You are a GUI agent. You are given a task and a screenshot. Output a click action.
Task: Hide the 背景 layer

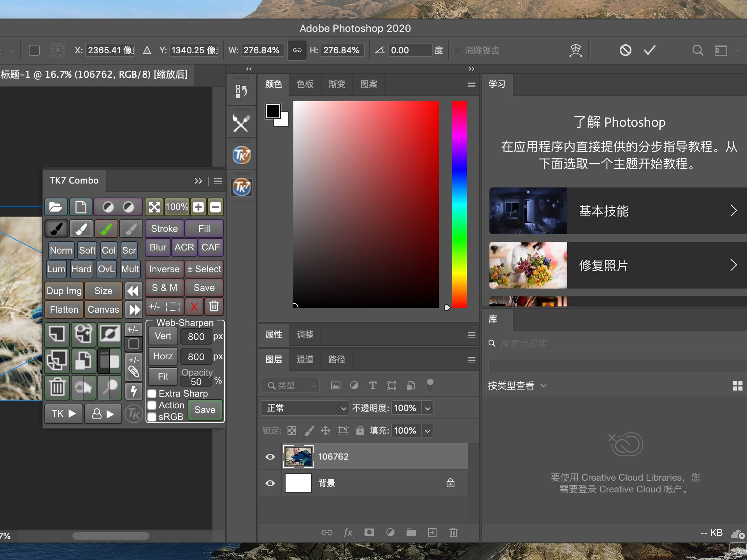(270, 483)
